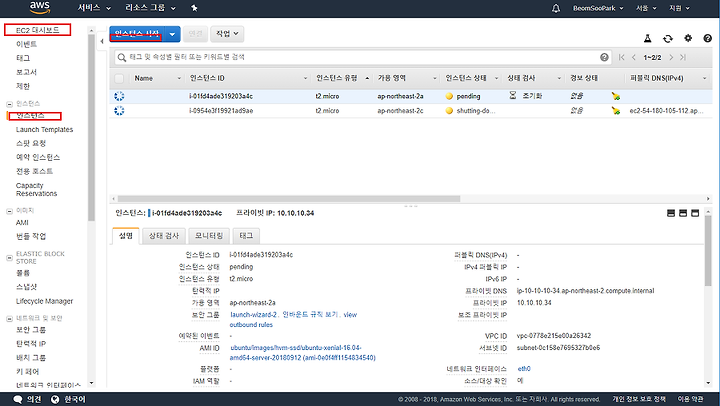Image resolution: width=720 pixels, height=406 pixels.
Task: Open the ubuntu AMI ID link
Action: pos(303,353)
